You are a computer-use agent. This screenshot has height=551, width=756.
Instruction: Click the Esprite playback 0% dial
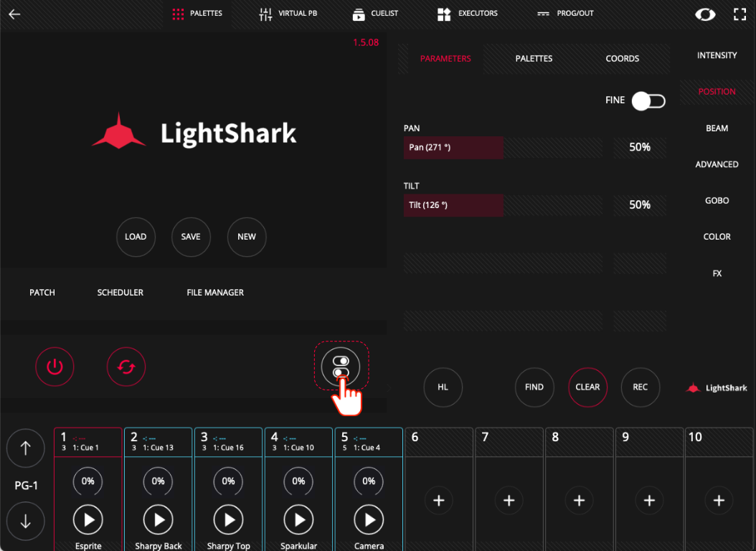[88, 481]
